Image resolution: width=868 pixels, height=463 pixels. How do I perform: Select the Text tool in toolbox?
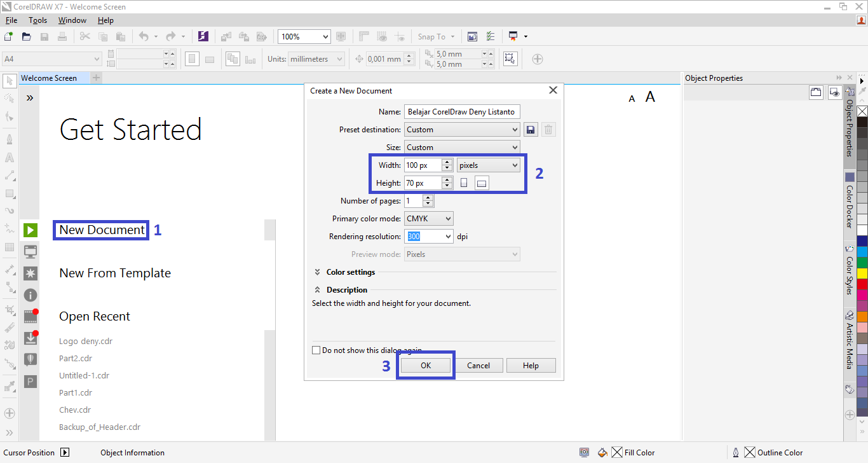point(10,157)
